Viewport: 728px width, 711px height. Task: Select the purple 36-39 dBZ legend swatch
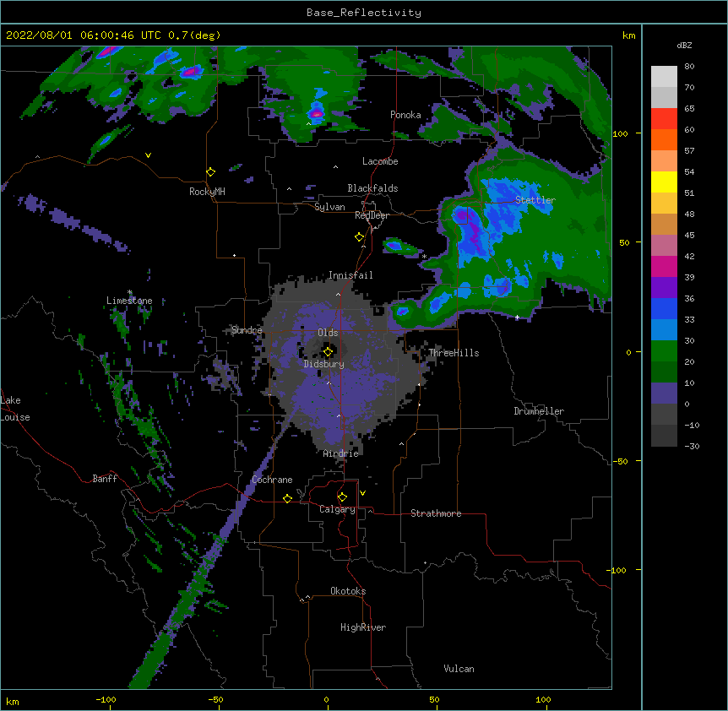point(664,288)
